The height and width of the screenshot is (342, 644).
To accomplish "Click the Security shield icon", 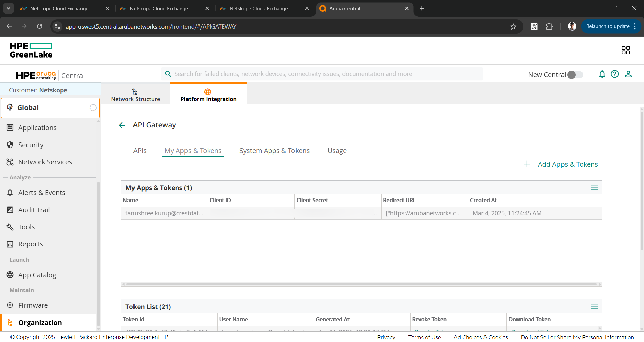I will pos(10,145).
